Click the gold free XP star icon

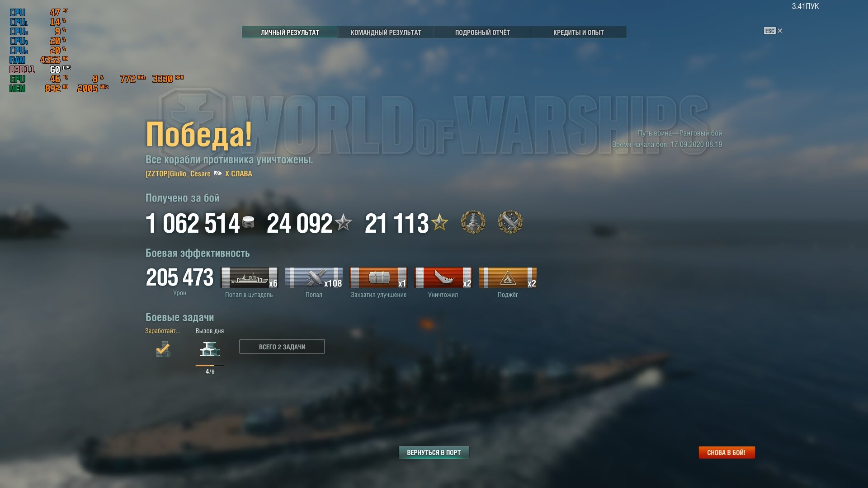(x=439, y=222)
